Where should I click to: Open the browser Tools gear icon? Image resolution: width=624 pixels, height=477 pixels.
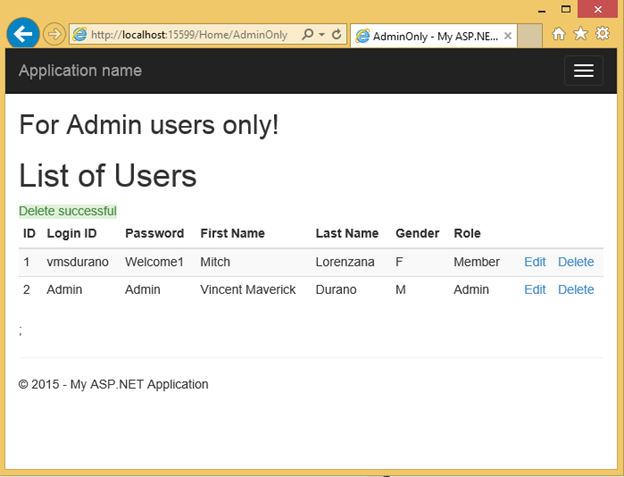point(602,34)
